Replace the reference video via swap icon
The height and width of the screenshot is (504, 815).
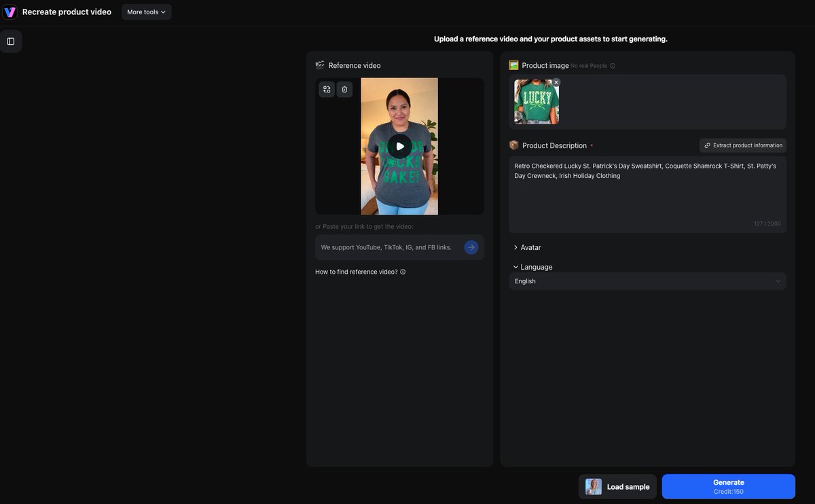[327, 89]
